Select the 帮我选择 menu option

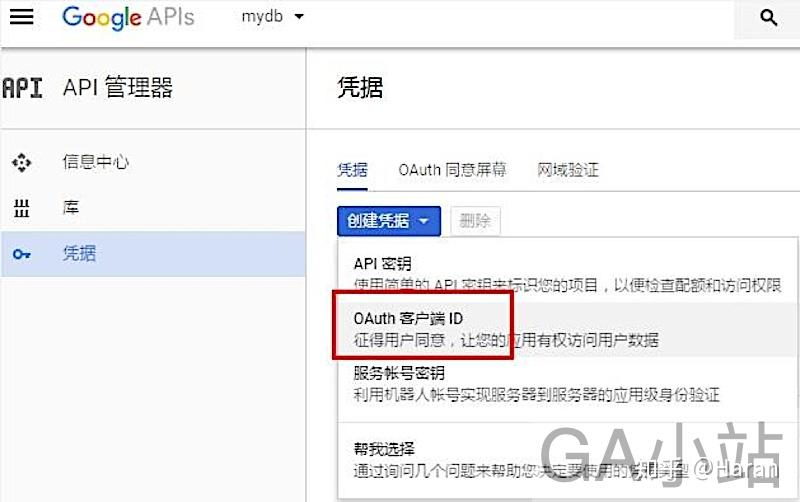[568, 459]
